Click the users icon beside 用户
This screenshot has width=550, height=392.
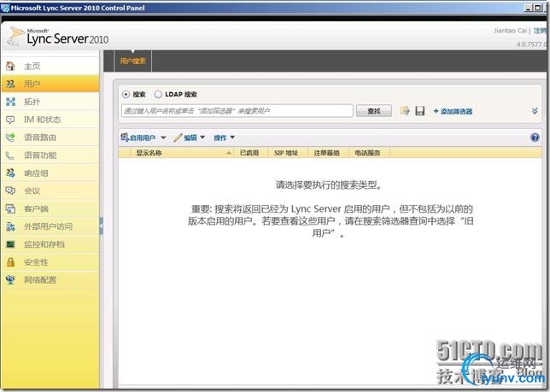click(10, 84)
